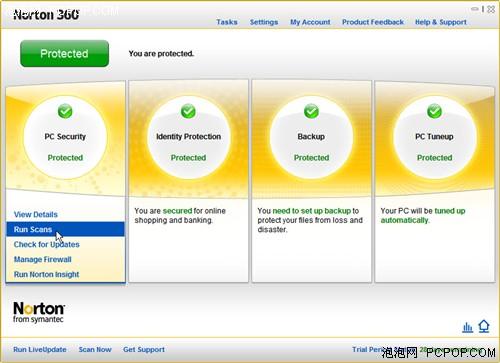Click Run LiveUpdate in the bottom bar
Screen dimensions: 500x363
click(40, 350)
